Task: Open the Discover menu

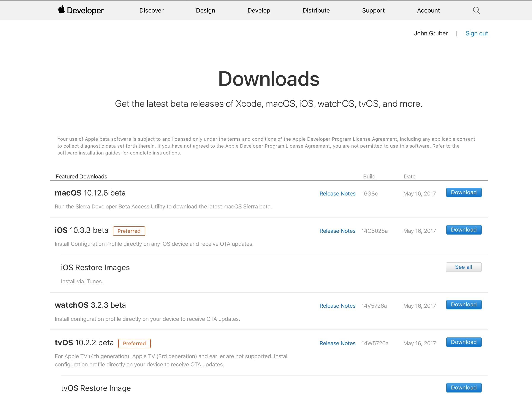Action: pos(151,11)
